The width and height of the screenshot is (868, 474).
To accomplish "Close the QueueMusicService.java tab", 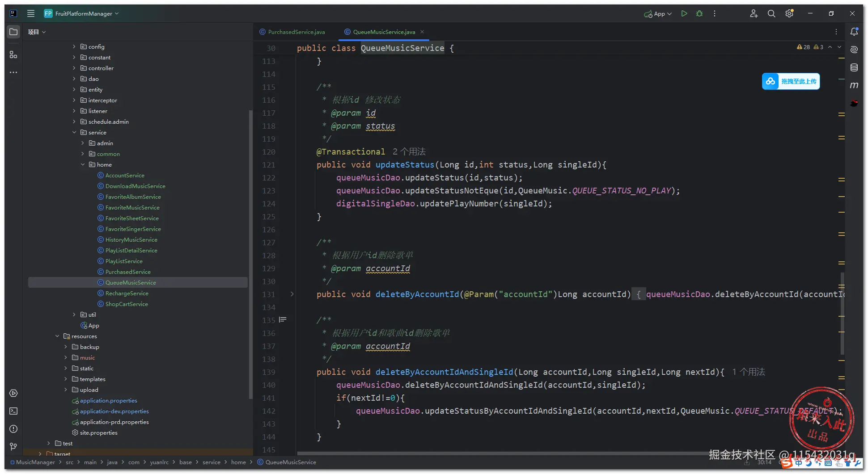I will (422, 32).
